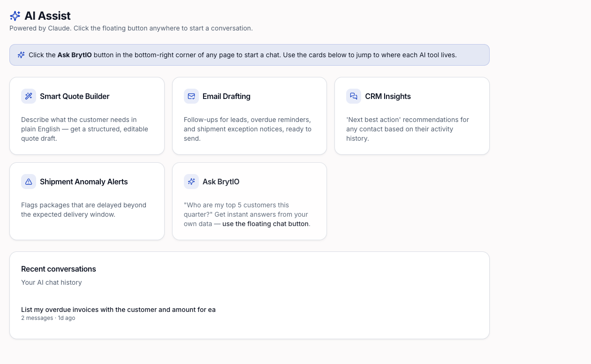The image size is (591, 364).
Task: Click the Email Drafting envelope icon
Action: click(x=191, y=96)
